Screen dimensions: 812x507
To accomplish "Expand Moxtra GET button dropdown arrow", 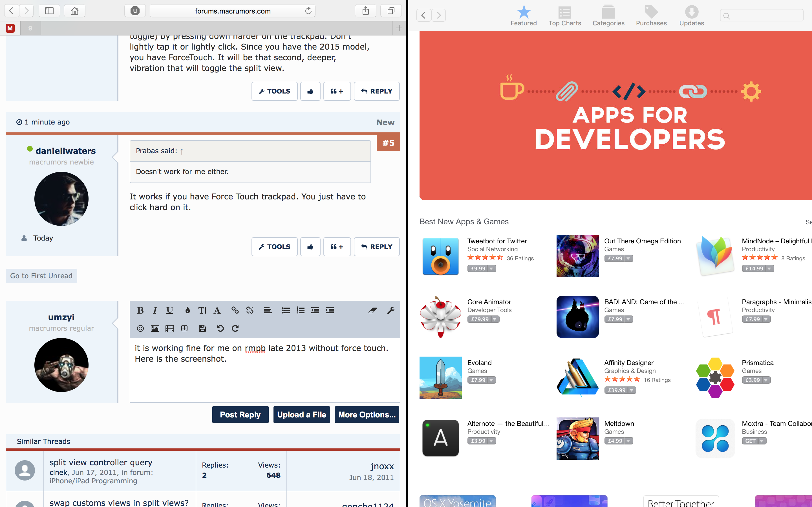I will point(762,441).
